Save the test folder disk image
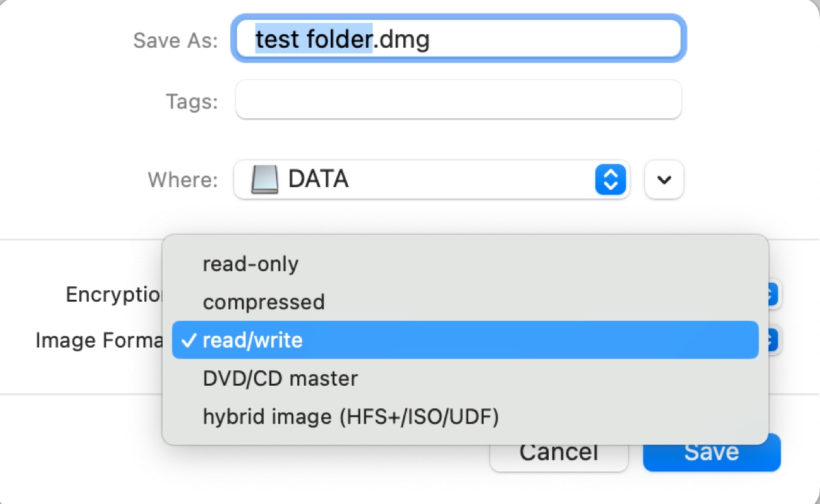Screen dimensions: 820x504 point(711,451)
